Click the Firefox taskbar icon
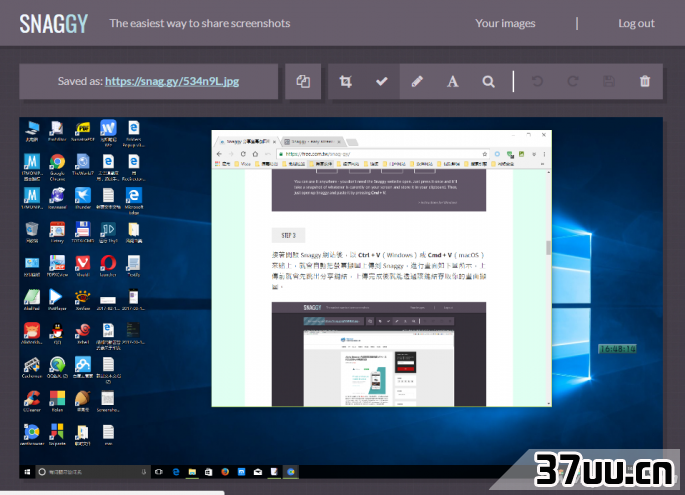This screenshot has height=495, width=685. click(225, 472)
